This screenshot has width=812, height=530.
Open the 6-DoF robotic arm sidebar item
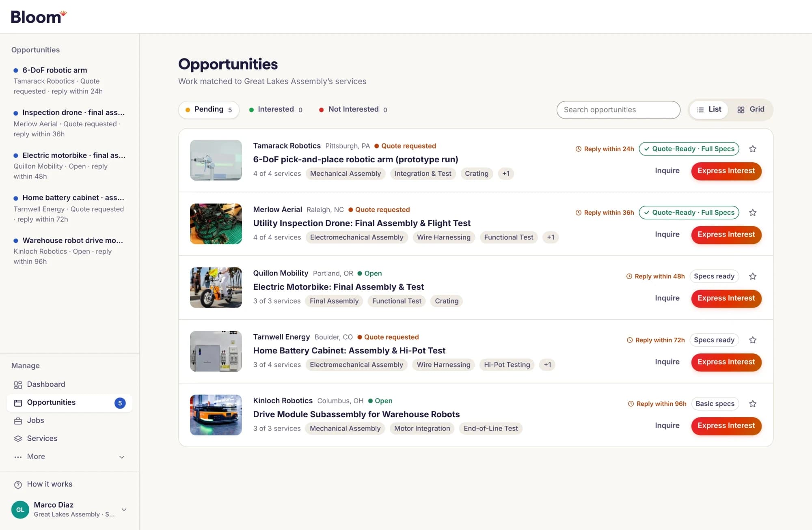point(69,80)
